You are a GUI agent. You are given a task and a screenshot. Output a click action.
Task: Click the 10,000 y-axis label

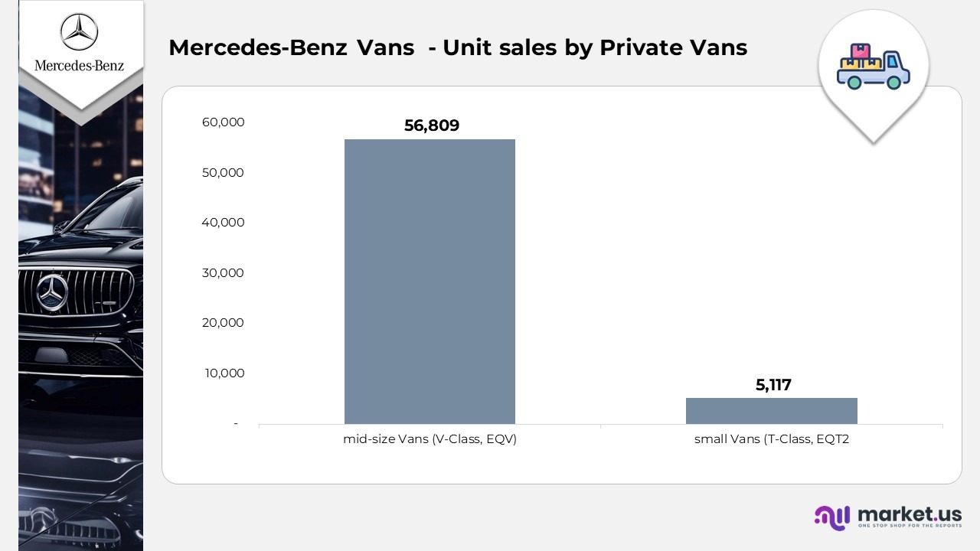click(x=224, y=373)
